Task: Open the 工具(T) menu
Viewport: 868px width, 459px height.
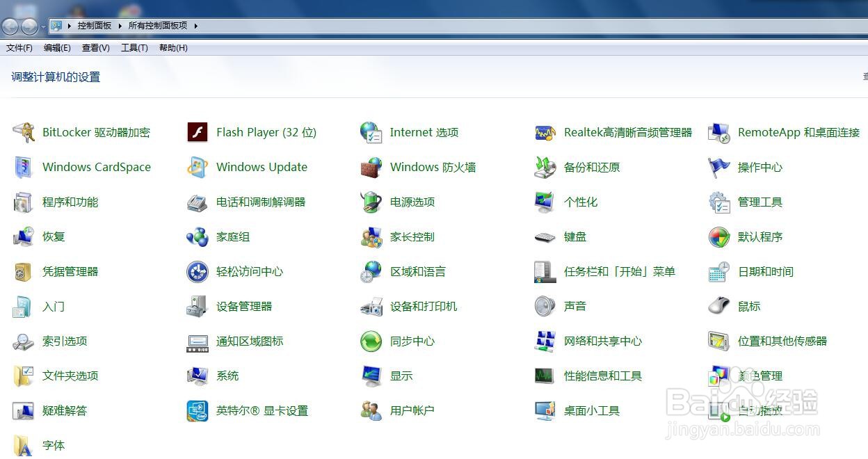Action: [x=134, y=48]
